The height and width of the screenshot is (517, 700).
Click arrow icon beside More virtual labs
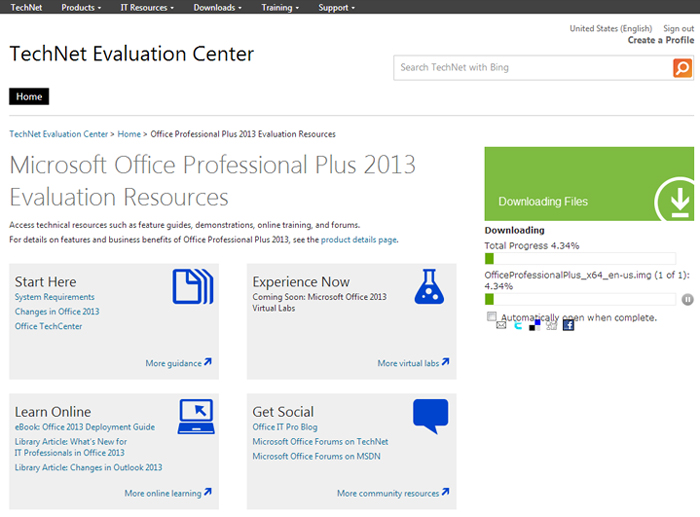tap(445, 362)
